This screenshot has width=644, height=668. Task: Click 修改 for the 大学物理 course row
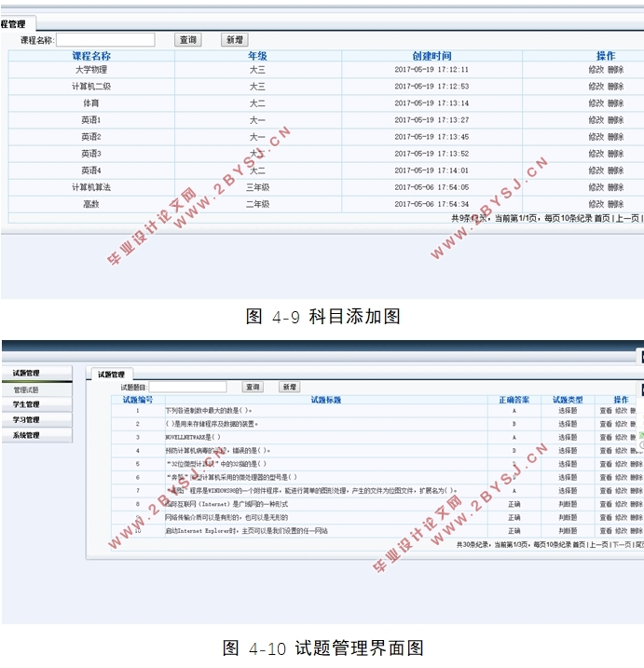tap(596, 70)
